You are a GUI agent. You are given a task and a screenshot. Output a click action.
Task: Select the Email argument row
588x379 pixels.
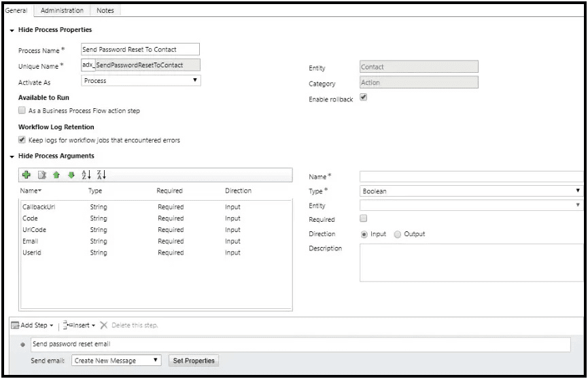[156, 241]
